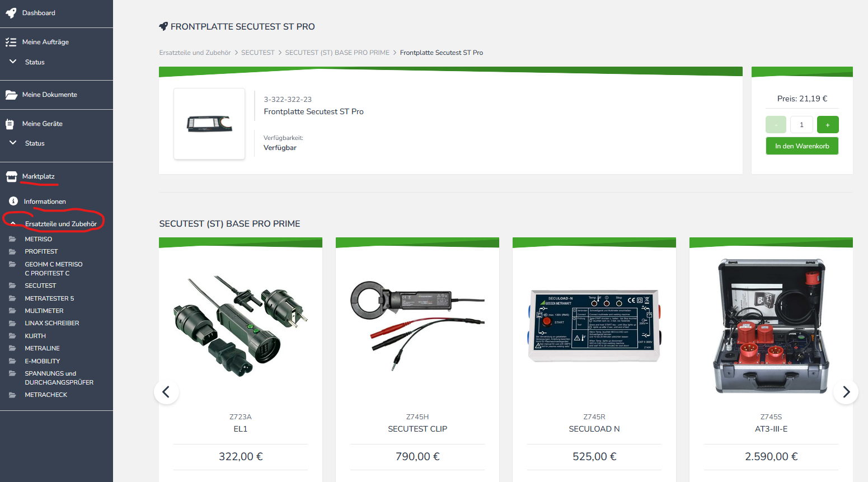Open the Informationen menu item
The image size is (868, 482).
click(45, 202)
